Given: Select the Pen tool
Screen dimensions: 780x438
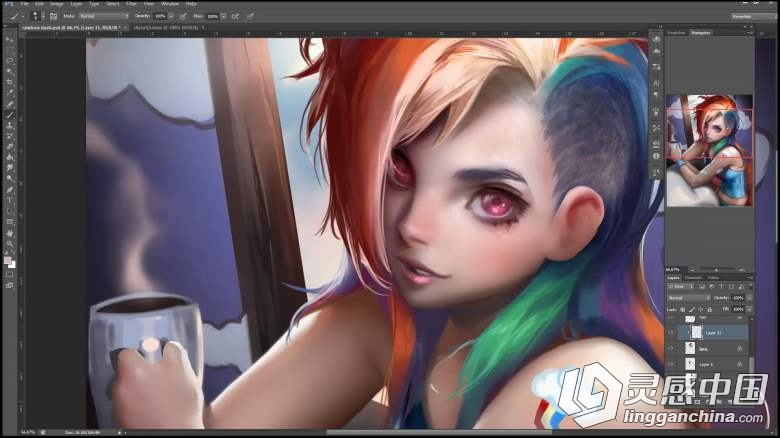Looking at the screenshot, I should 9,190.
